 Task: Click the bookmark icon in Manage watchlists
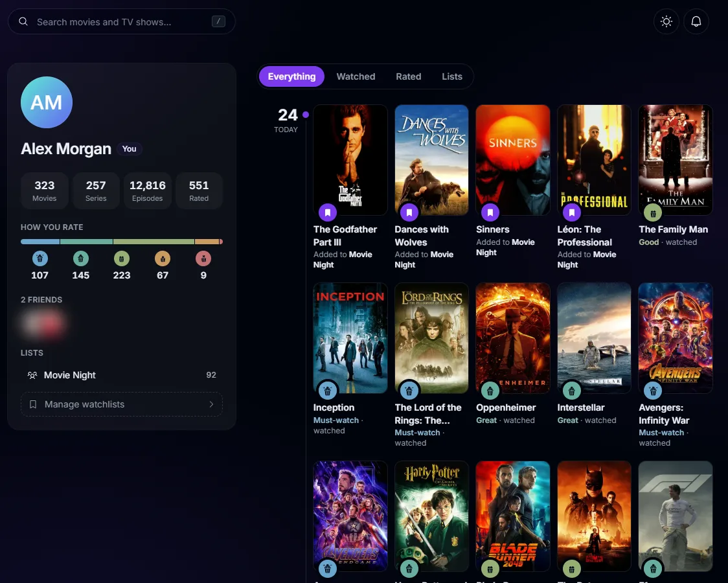[x=33, y=404]
